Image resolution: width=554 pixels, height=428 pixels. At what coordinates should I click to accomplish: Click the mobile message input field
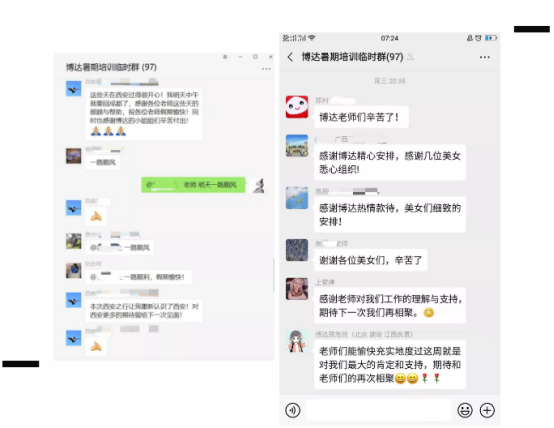point(378,410)
